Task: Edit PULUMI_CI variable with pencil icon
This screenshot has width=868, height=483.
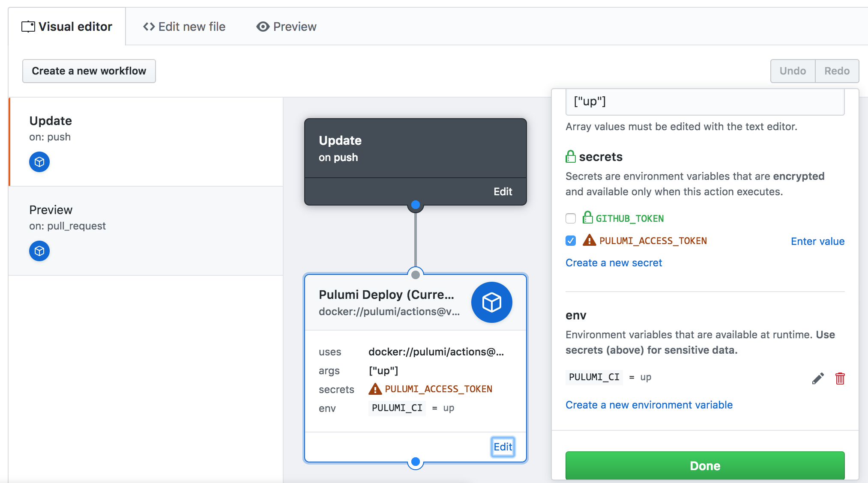Action: [818, 379]
